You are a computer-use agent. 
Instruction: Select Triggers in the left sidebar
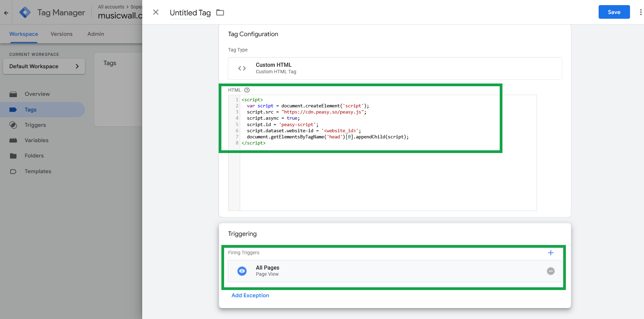35,125
